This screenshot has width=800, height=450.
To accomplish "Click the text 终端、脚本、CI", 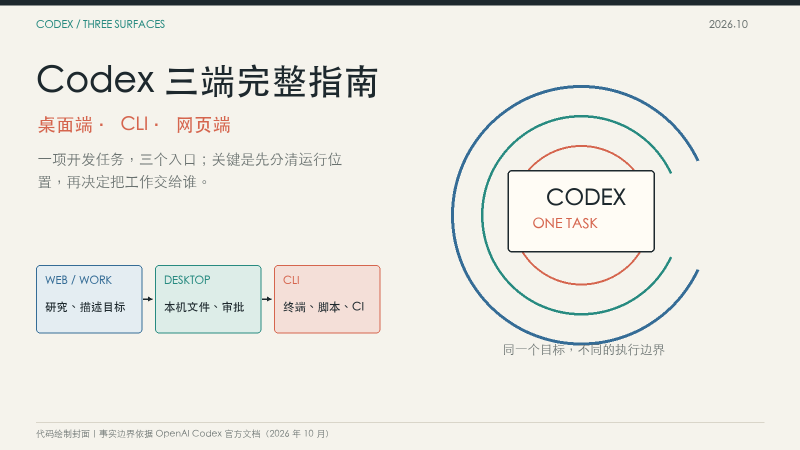I will pos(323,307).
